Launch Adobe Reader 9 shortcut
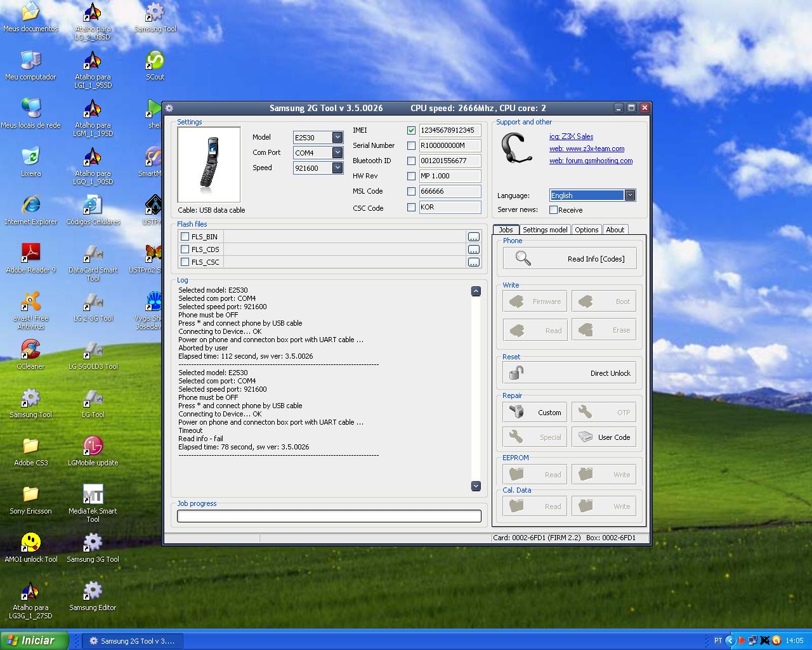This screenshot has height=650, width=812. click(30, 258)
